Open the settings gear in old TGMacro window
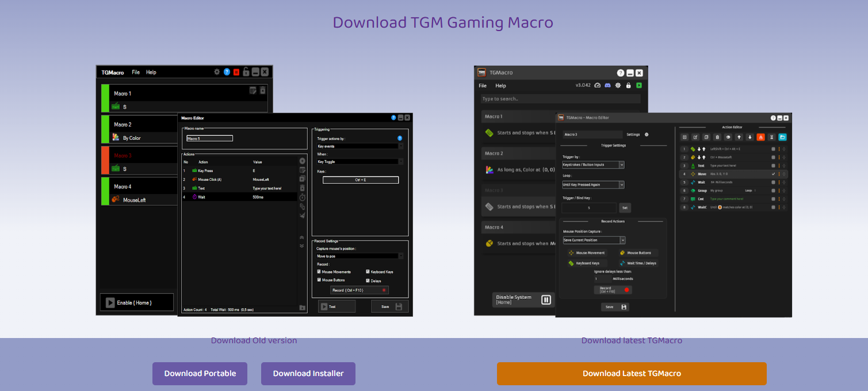This screenshot has width=868, height=391. pos(217,72)
